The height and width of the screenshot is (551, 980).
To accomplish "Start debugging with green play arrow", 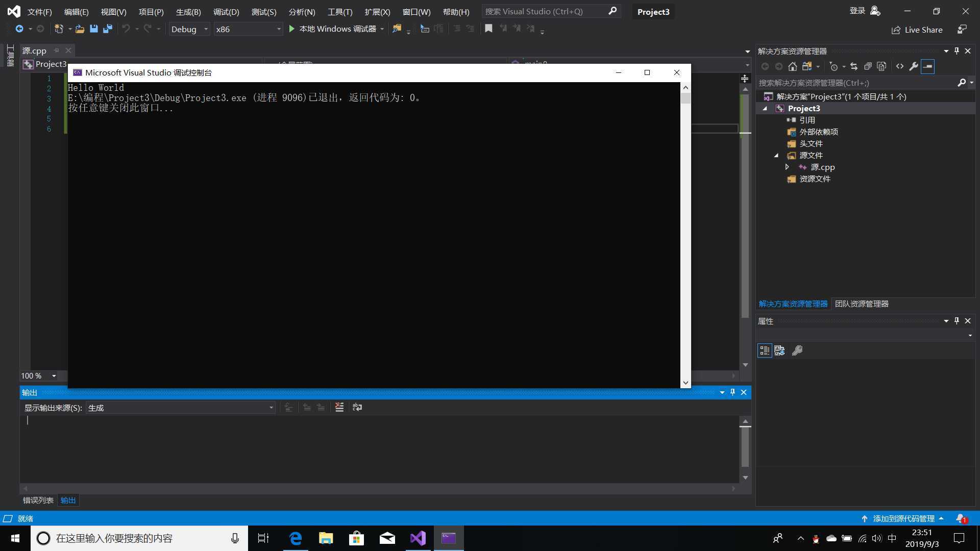I will coord(291,29).
